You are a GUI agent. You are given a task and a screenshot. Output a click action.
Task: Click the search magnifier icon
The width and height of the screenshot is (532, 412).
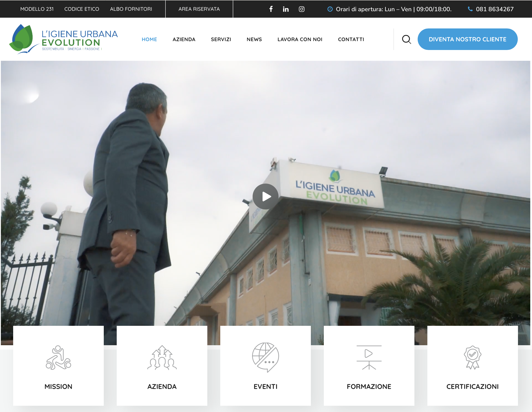406,39
